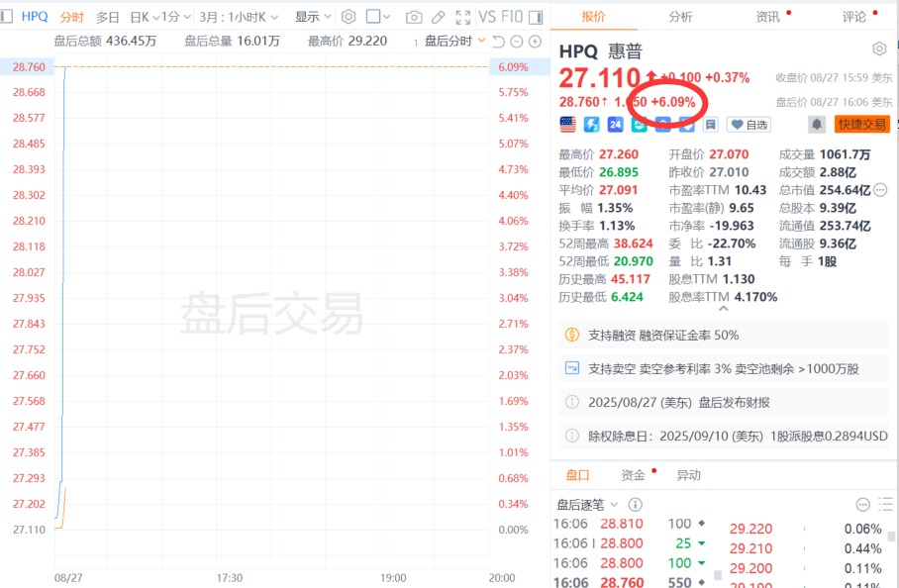Enter fullscreen chart mode
899x588 pixels.
(x=462, y=17)
